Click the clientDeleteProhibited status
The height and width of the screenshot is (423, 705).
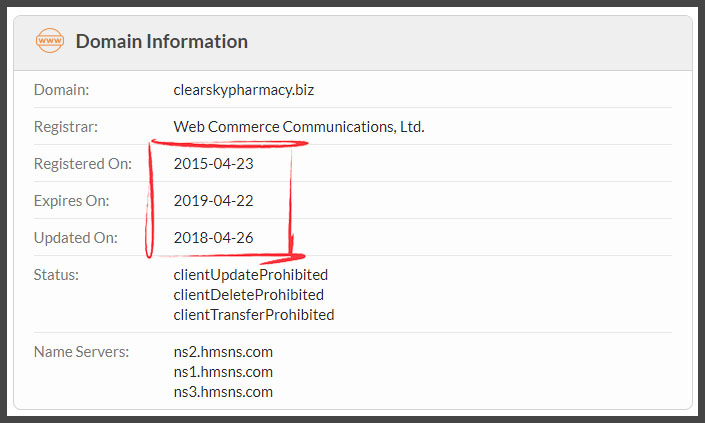coord(248,294)
